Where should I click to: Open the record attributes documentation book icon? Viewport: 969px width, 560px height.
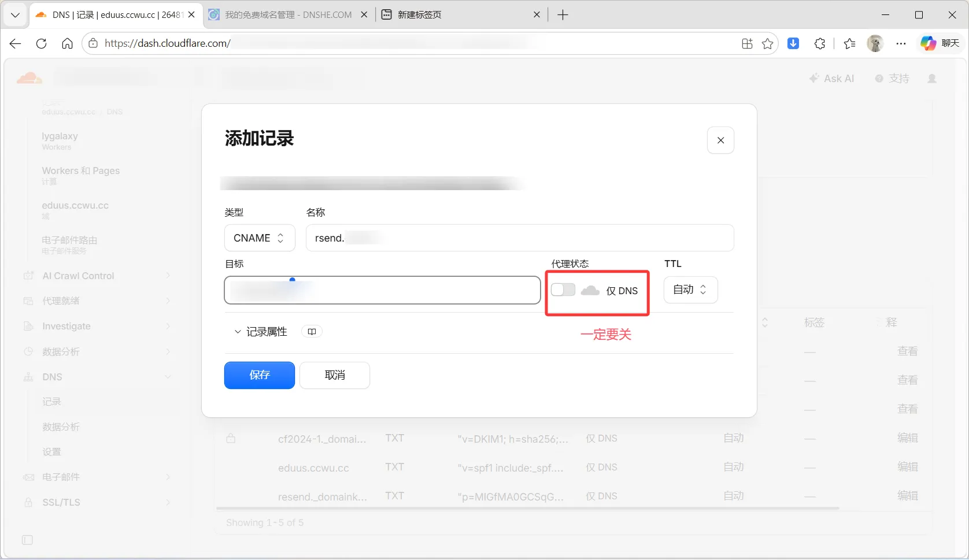312,332
